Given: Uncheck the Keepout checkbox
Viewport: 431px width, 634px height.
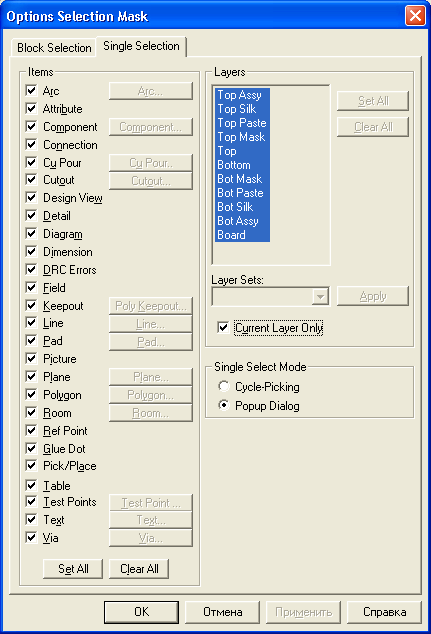Looking at the screenshot, I should [x=31, y=305].
